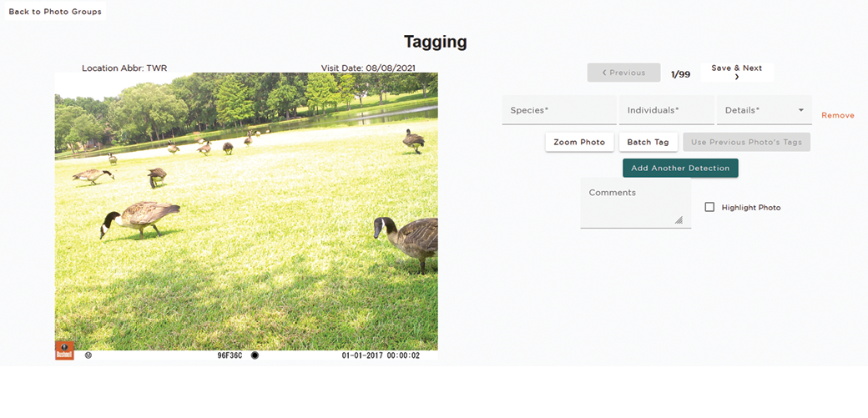This screenshot has width=868, height=418.
Task: Click the Bushnell logo on the photo
Action: click(x=64, y=350)
